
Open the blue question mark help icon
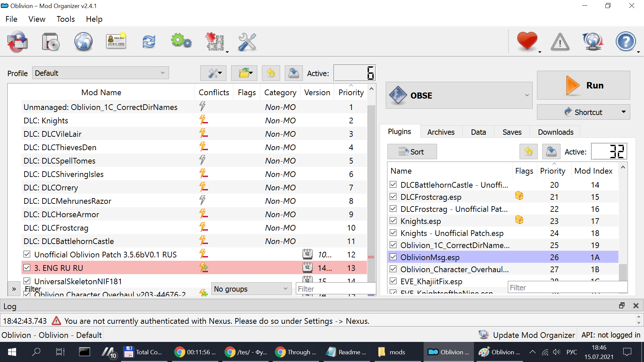(x=626, y=42)
